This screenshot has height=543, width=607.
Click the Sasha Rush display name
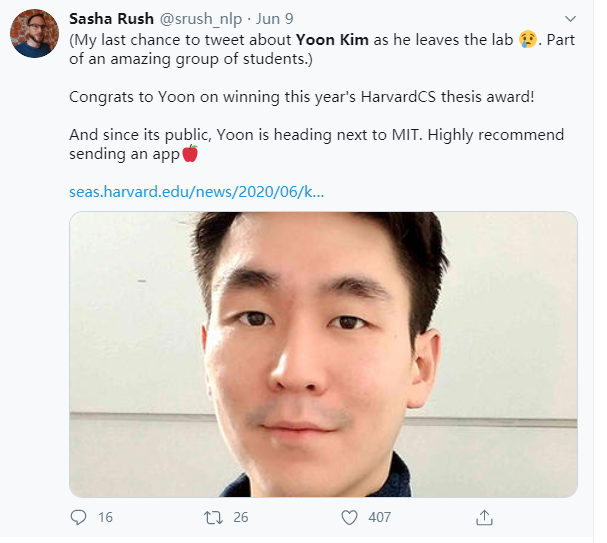coord(112,19)
